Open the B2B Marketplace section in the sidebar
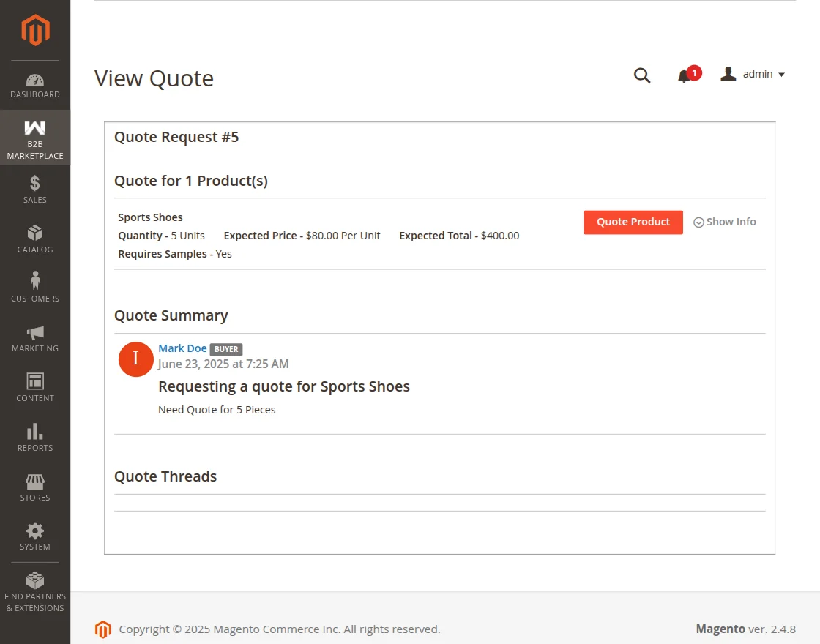Image resolution: width=820 pixels, height=644 pixels. pos(34,138)
